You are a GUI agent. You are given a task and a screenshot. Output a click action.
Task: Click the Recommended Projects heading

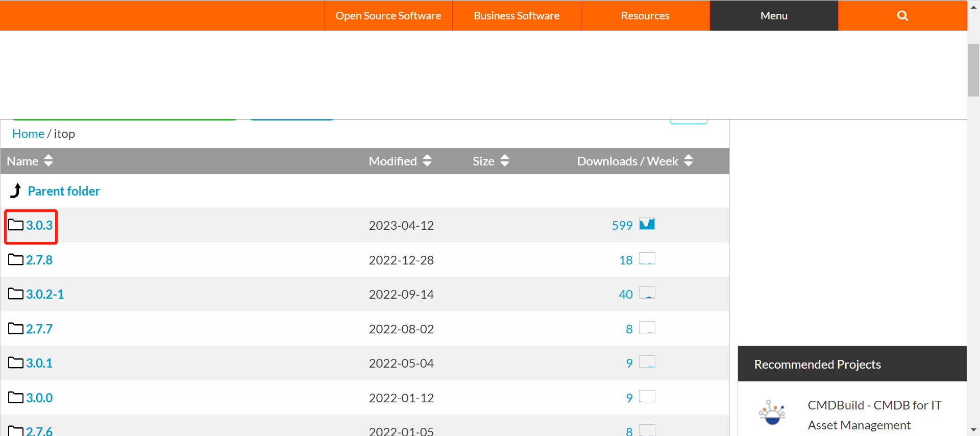(818, 364)
